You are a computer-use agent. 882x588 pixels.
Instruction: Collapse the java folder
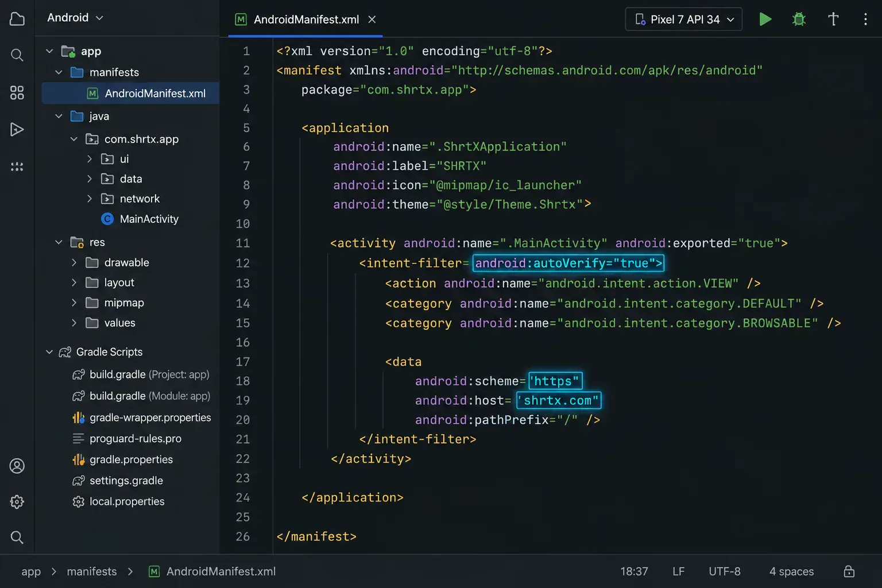pos(59,116)
